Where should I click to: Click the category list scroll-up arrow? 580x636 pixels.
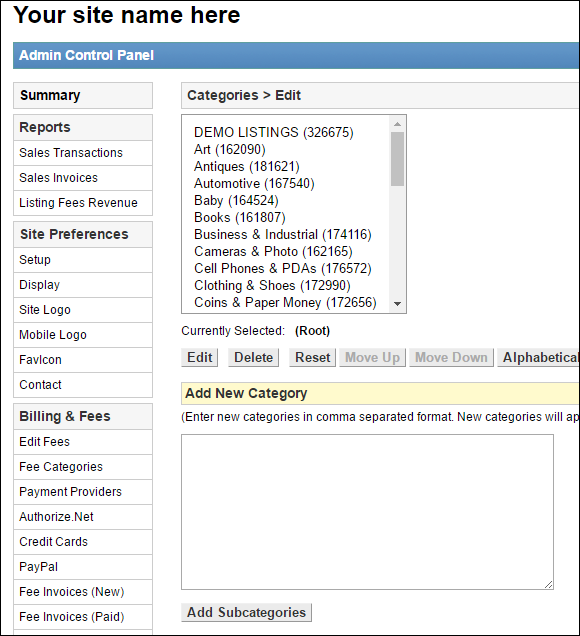pos(397,124)
